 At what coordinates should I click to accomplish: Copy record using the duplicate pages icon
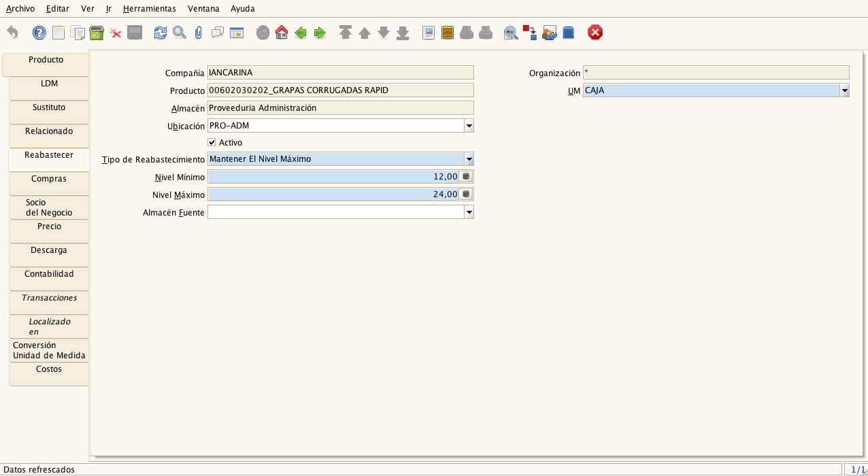coord(78,33)
